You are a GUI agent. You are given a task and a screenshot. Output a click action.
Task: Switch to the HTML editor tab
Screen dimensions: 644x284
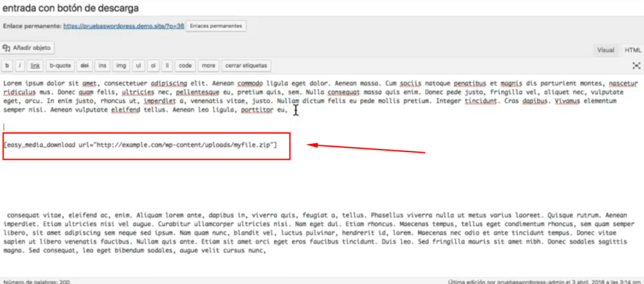(x=633, y=50)
